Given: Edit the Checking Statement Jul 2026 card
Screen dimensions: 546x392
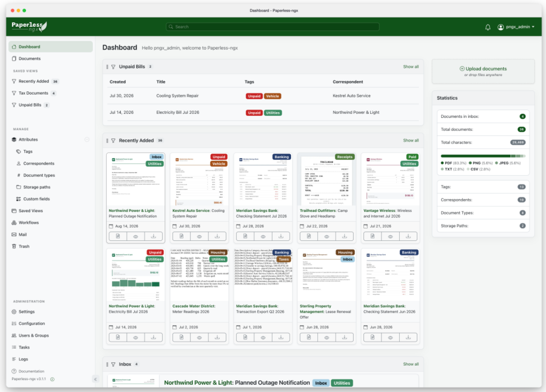Looking at the screenshot, I should [245, 237].
